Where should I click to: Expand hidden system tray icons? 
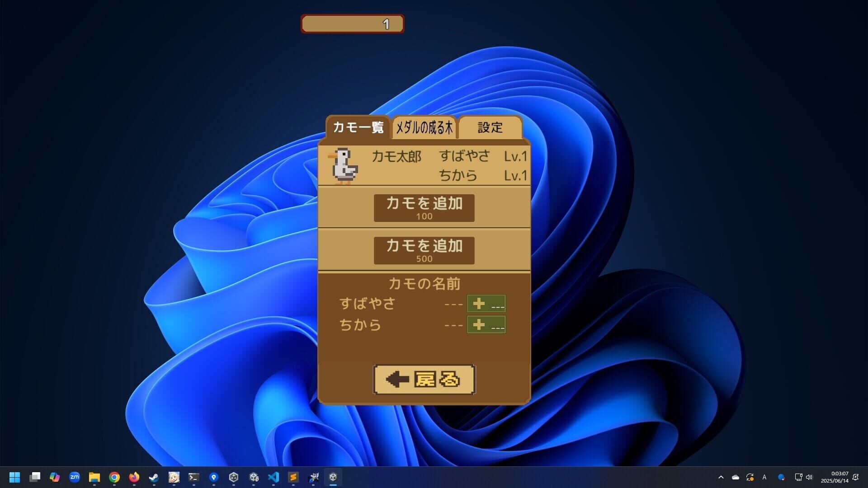721,477
